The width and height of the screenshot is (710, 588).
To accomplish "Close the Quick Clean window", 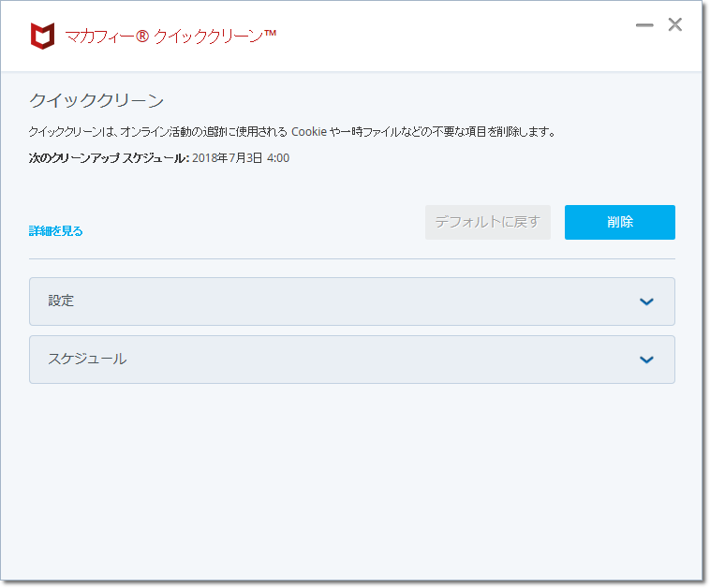I will (x=674, y=24).
